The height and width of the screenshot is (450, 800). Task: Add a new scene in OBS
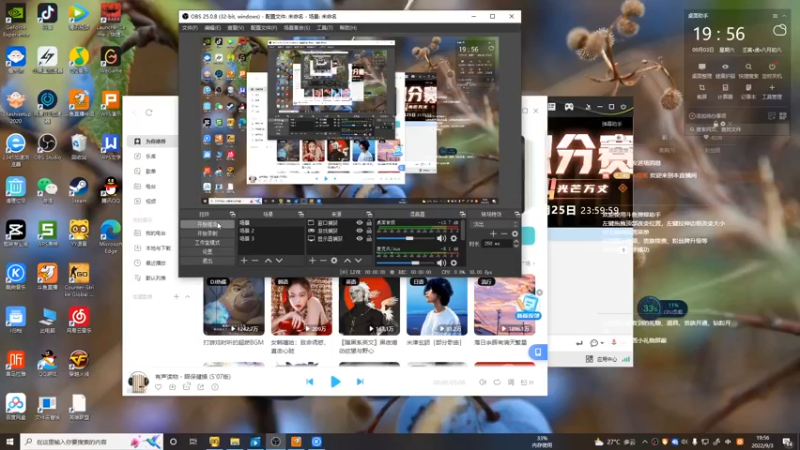[244, 261]
